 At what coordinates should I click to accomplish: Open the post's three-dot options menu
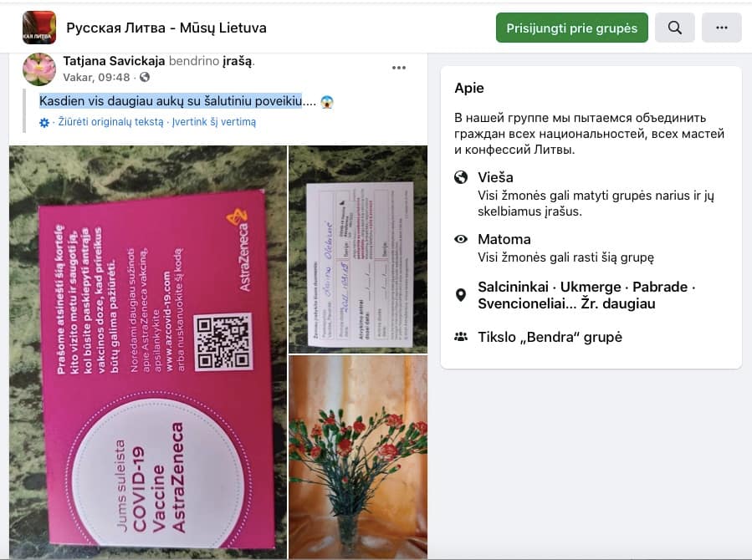coord(398,68)
